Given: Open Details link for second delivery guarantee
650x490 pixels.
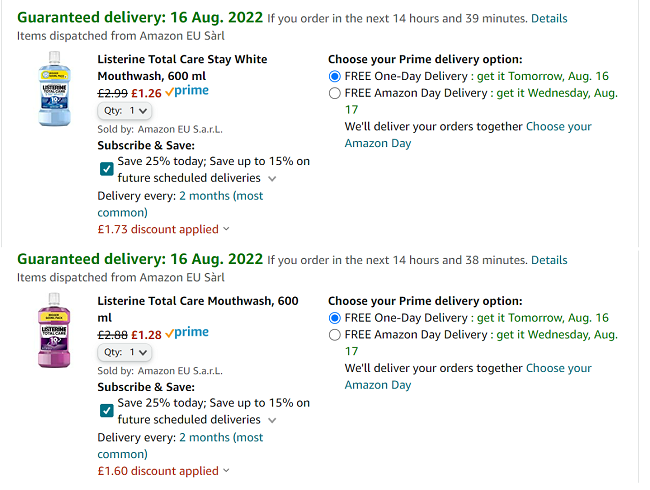Looking at the screenshot, I should (548, 261).
